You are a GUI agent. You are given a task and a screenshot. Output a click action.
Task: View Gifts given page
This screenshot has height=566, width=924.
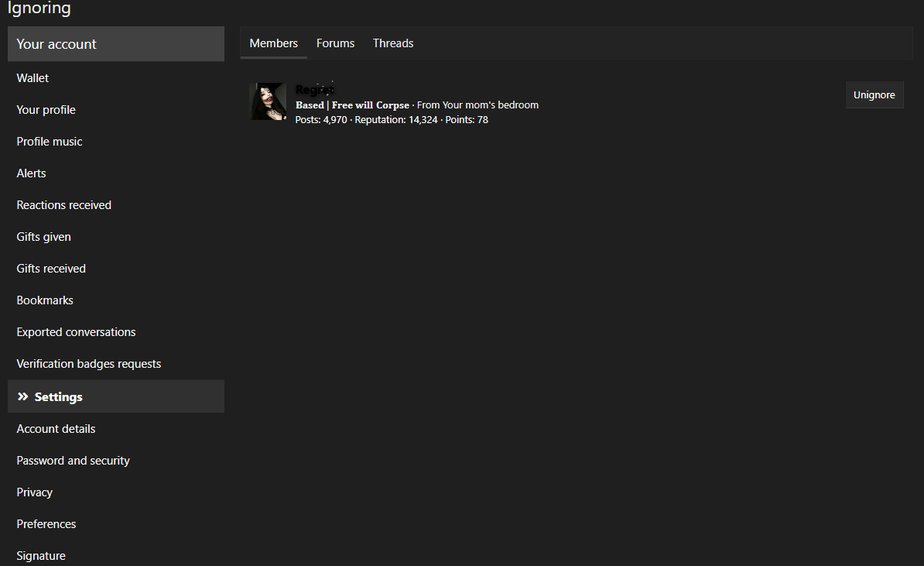coord(116,237)
